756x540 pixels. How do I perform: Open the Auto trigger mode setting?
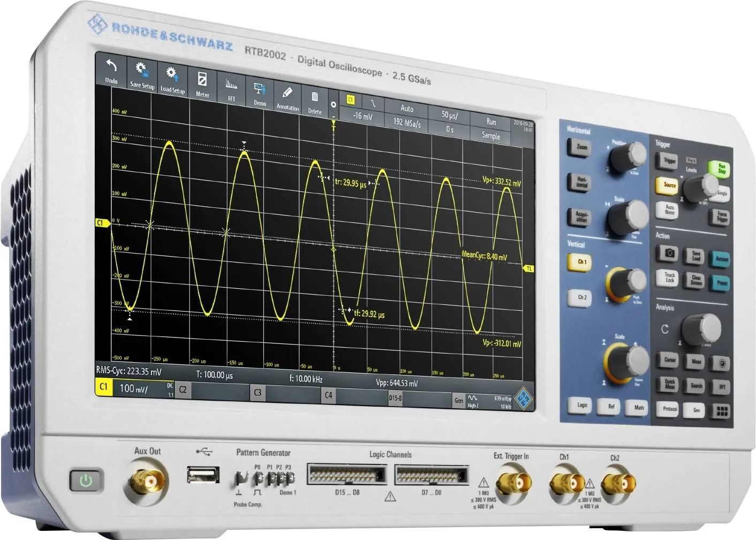pyautogui.click(x=407, y=109)
